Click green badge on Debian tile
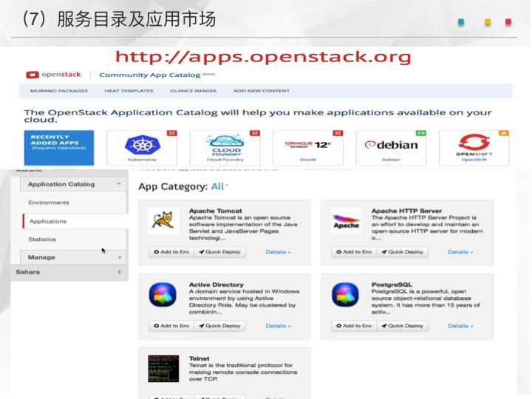532x399 pixels. tap(420, 133)
